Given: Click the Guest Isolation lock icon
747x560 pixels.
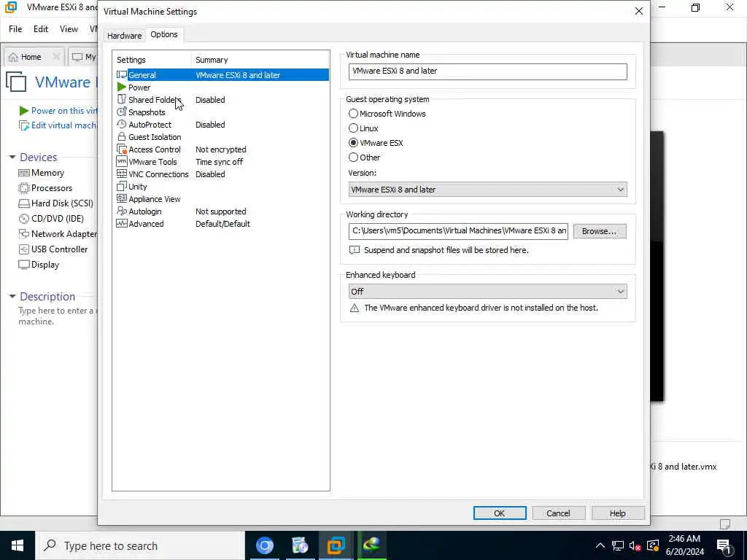Looking at the screenshot, I should (122, 136).
